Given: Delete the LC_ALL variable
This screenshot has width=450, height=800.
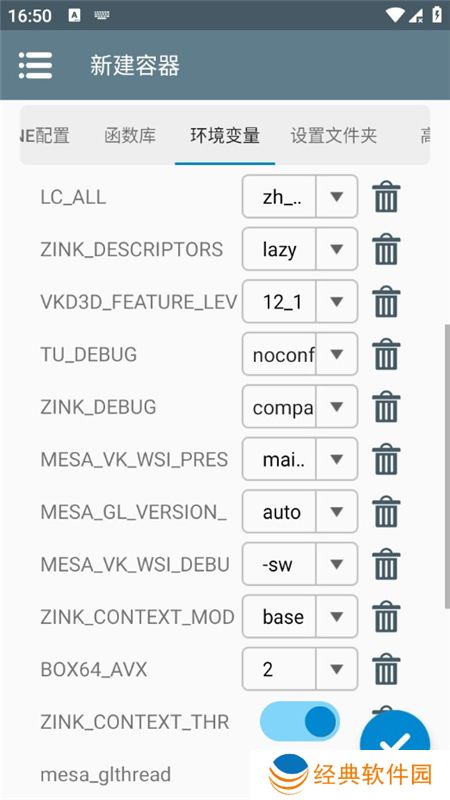Looking at the screenshot, I should pos(386,197).
